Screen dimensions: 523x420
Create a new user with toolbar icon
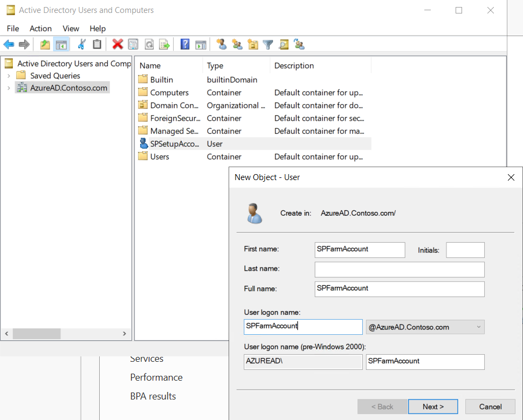[221, 44]
